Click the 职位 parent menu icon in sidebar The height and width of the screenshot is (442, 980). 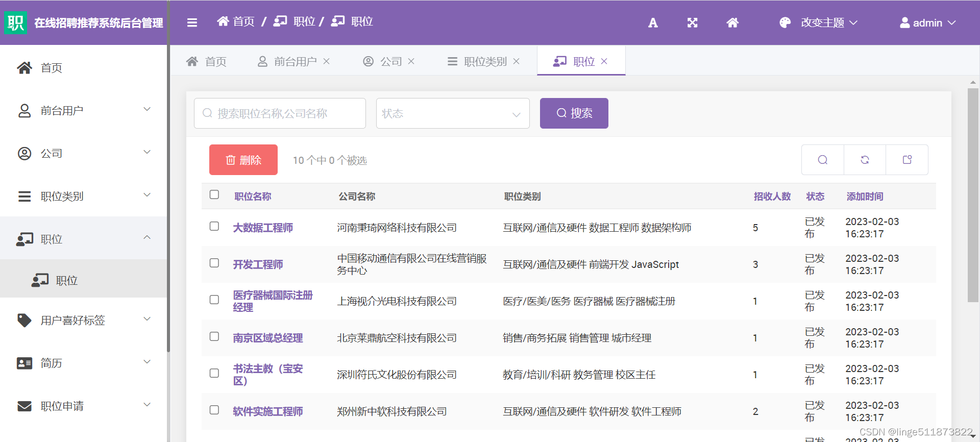pyautogui.click(x=24, y=239)
